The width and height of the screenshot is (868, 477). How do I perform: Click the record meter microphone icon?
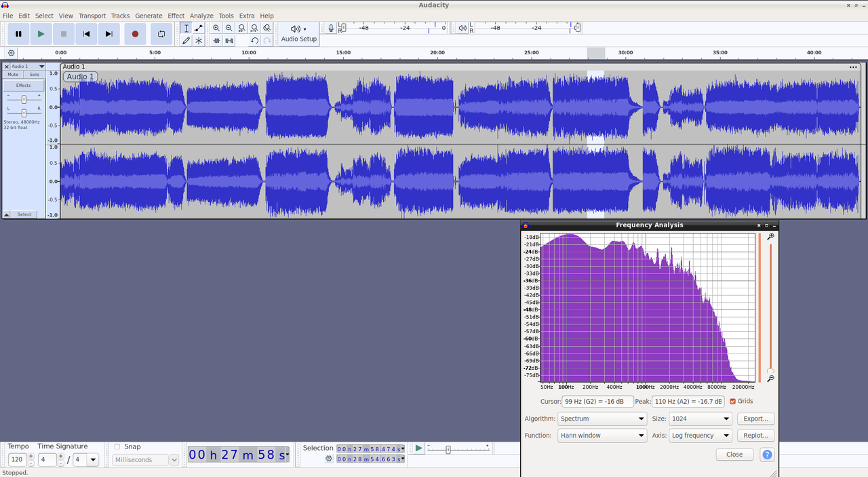[331, 28]
